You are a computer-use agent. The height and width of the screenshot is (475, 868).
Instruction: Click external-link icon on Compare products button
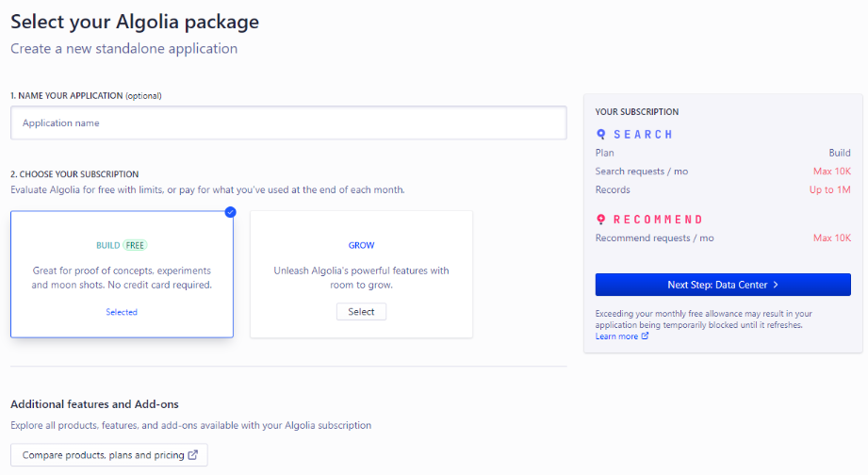click(x=193, y=455)
